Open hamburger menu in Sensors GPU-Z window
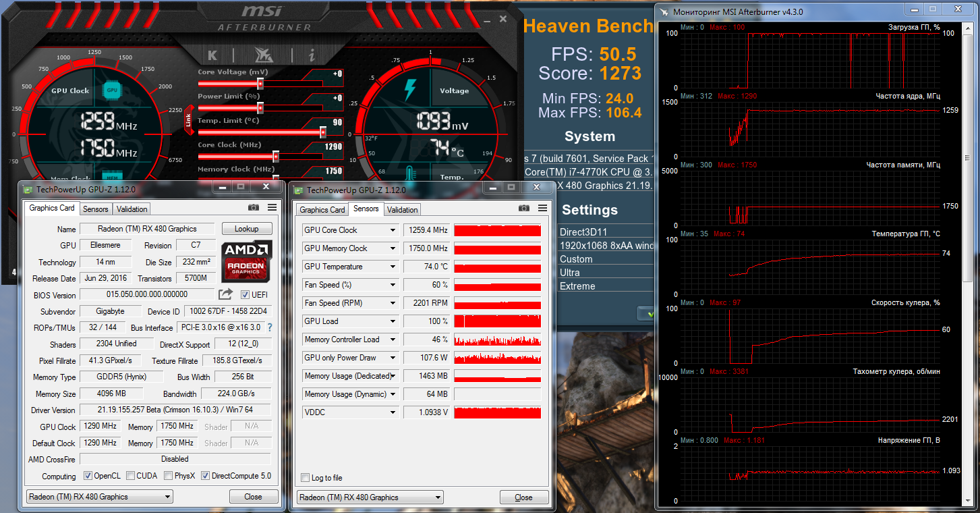 542,209
